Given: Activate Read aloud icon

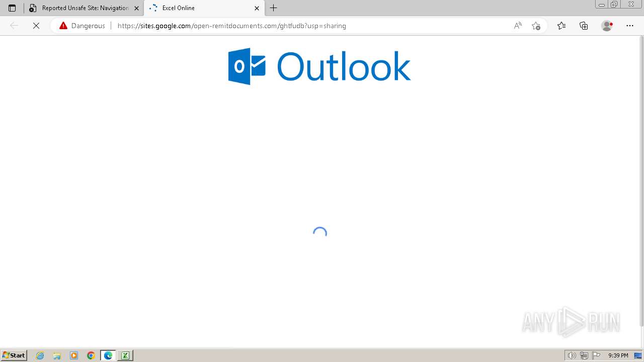Looking at the screenshot, I should (518, 26).
